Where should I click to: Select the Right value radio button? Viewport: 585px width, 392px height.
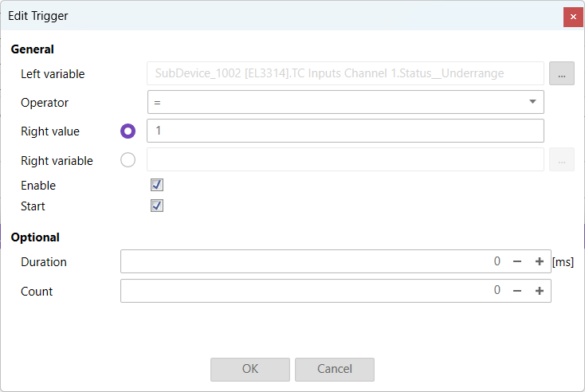coord(128,131)
